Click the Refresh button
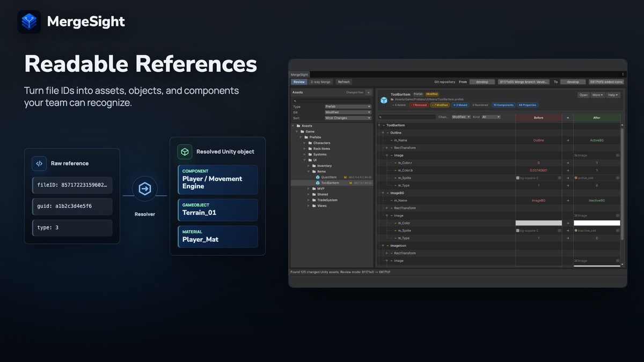 343,82
